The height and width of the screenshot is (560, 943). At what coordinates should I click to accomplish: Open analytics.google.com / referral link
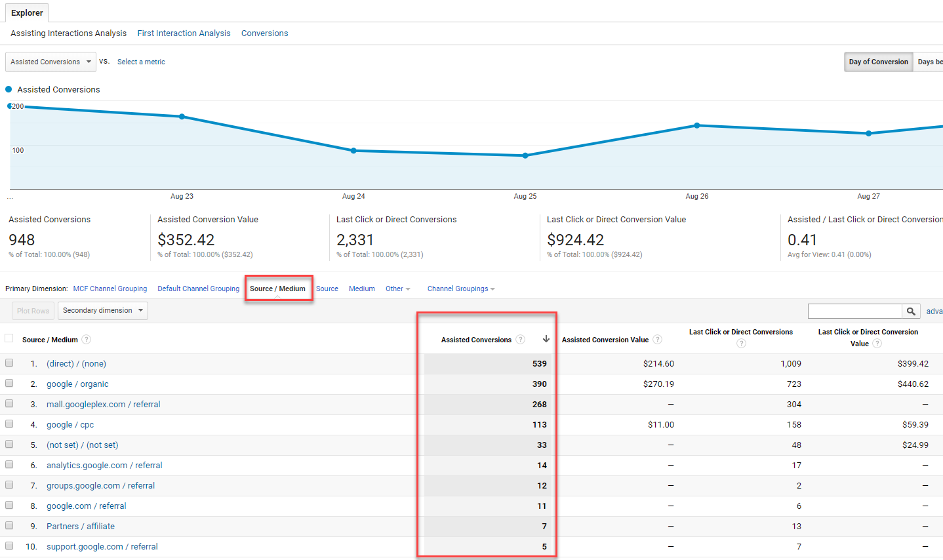(104, 465)
